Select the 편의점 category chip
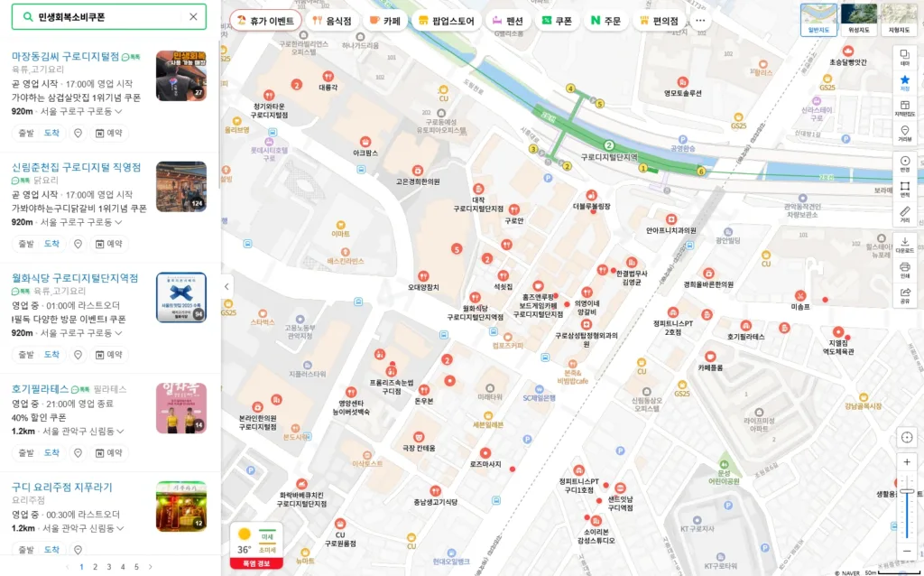This screenshot has width=924, height=576. [x=660, y=21]
